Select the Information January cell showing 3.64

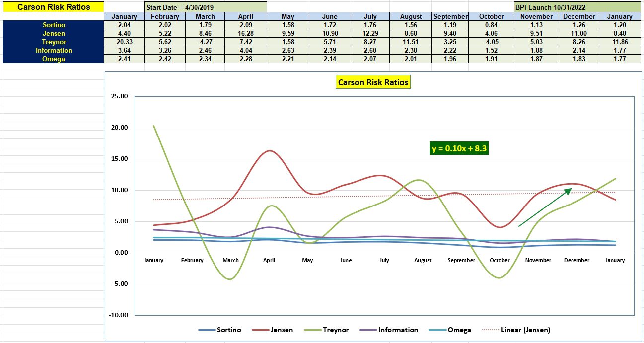click(125, 50)
